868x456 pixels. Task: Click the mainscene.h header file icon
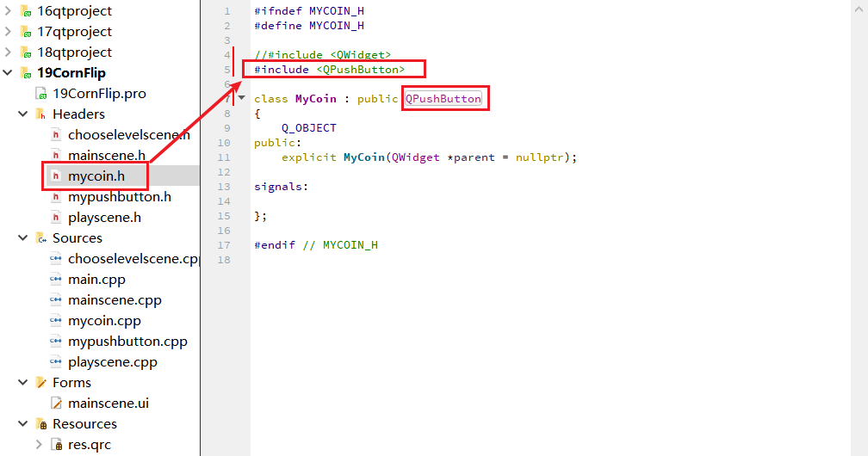coord(56,156)
